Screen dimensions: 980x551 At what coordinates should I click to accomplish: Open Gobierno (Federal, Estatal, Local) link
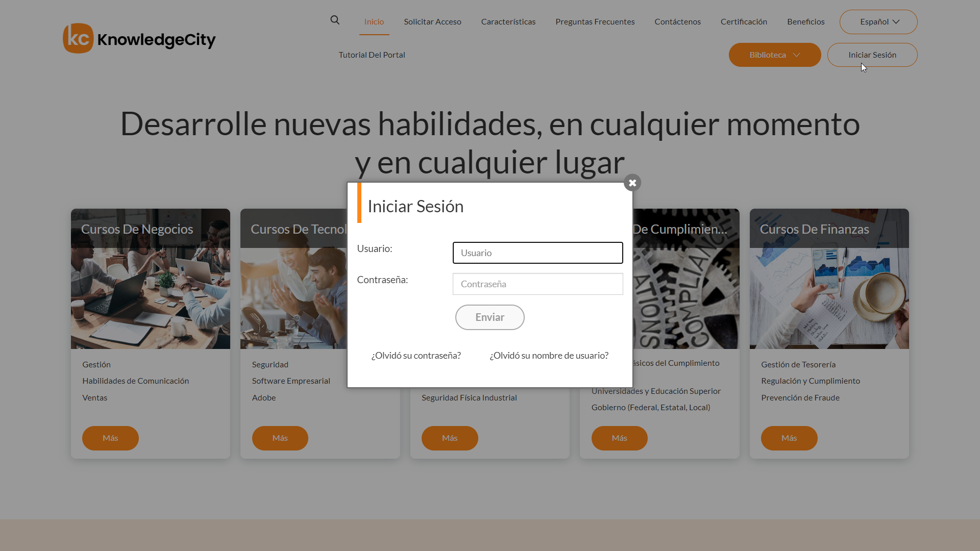651,407
